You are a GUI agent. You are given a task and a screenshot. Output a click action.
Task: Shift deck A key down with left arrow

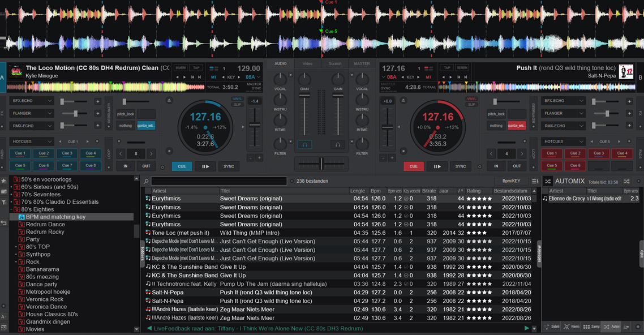(x=223, y=77)
